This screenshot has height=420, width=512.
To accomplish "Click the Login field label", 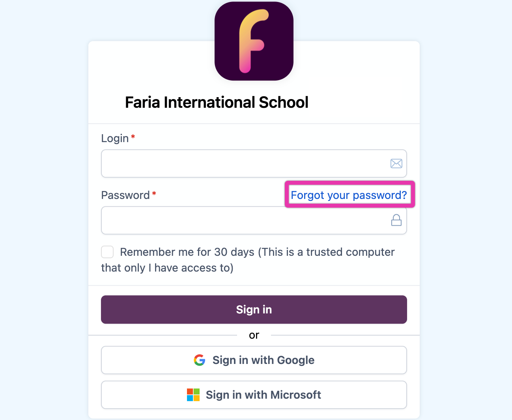I will (x=115, y=138).
